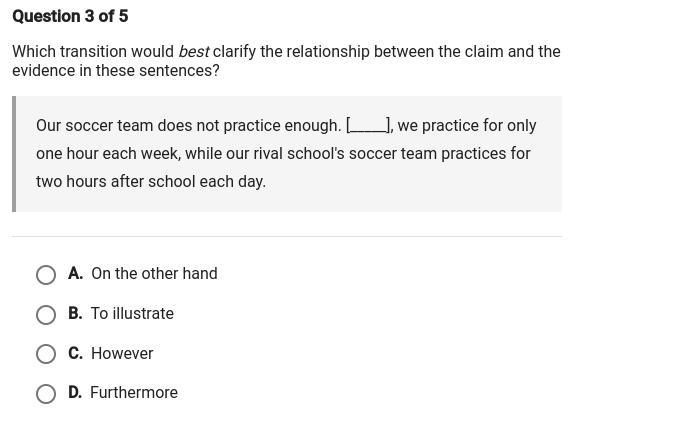Click 'two hours after school each day' text
Image resolution: width=675 pixels, height=438 pixels.
coord(150,182)
